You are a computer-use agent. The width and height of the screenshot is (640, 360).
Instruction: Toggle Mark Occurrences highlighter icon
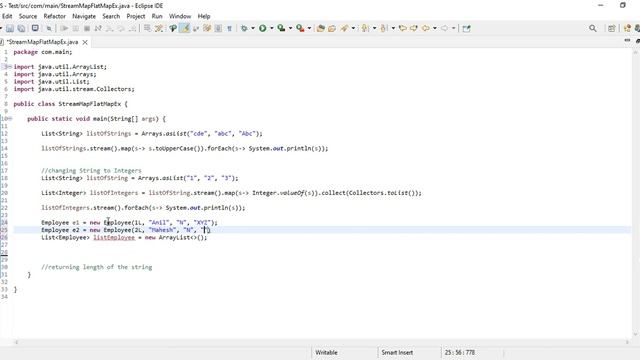(x=185, y=28)
